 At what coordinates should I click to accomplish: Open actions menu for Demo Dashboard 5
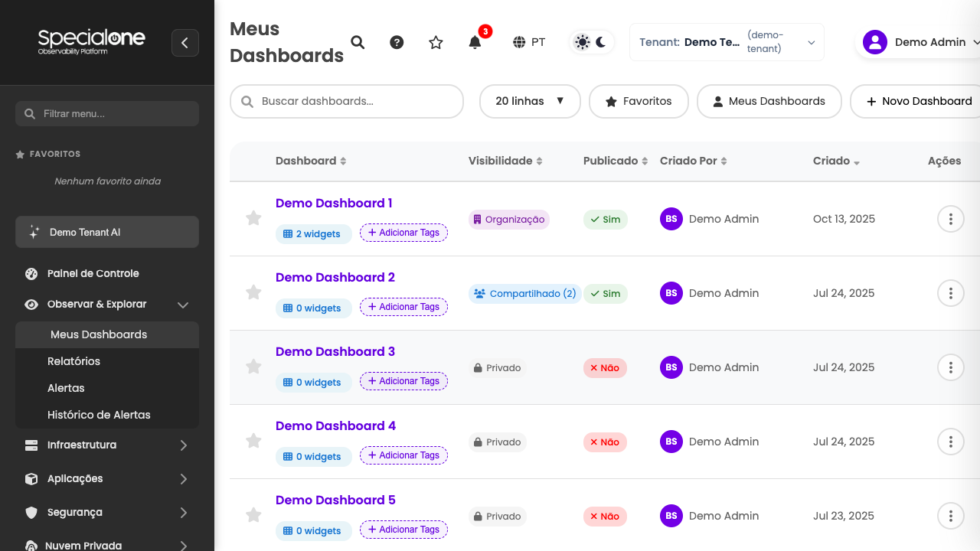[x=950, y=516]
